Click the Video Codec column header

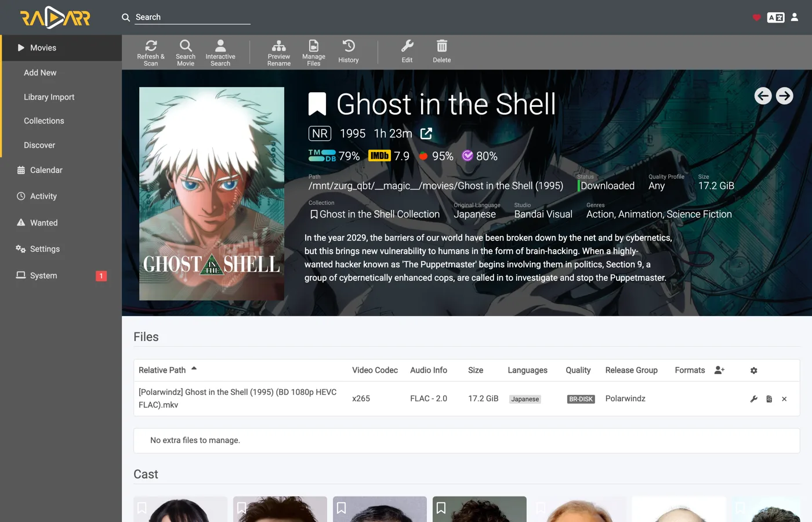375,370
